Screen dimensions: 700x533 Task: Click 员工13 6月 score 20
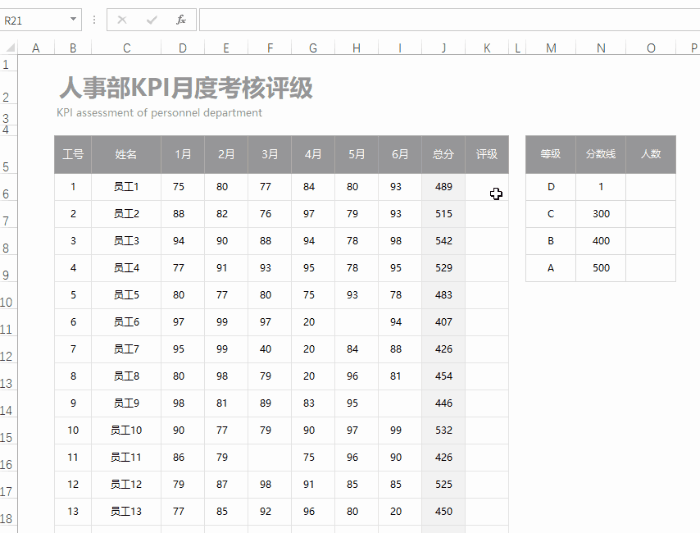[x=400, y=512]
